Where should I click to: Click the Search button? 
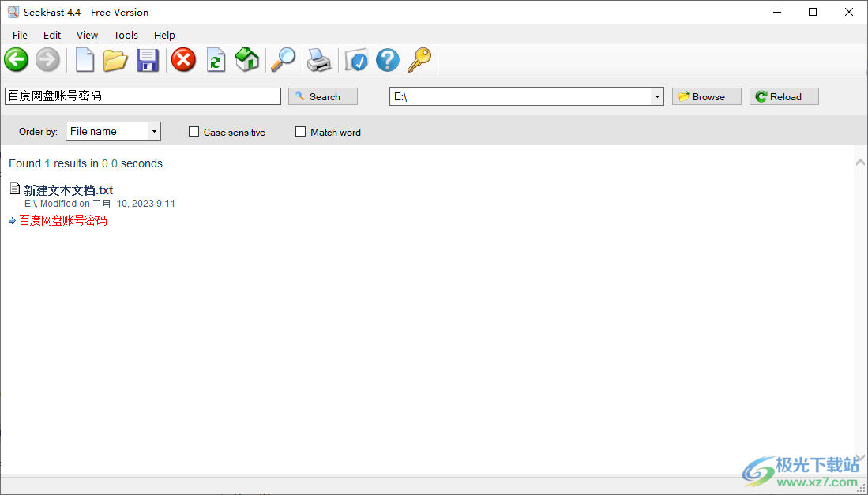click(323, 96)
